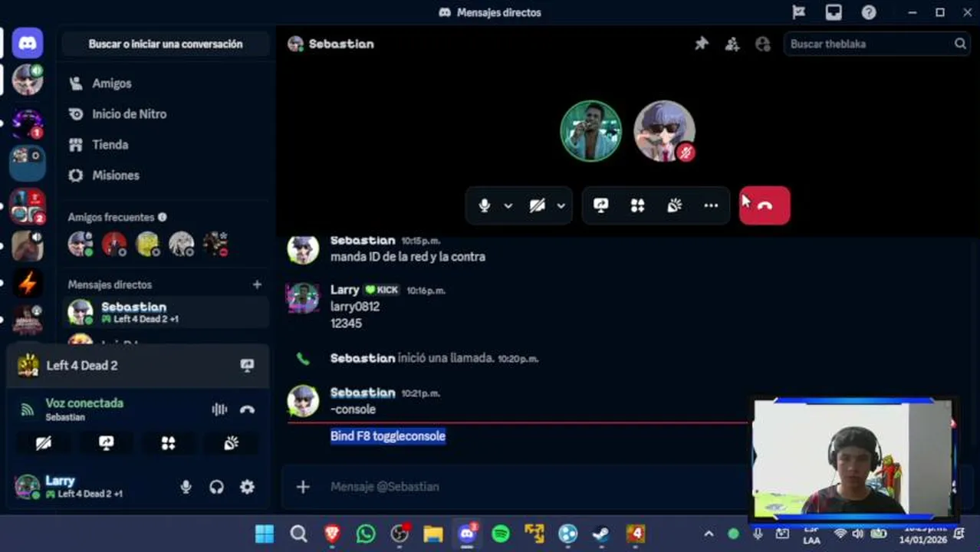Open WhatsApp from taskbar
This screenshot has height=552, width=980.
(x=366, y=534)
